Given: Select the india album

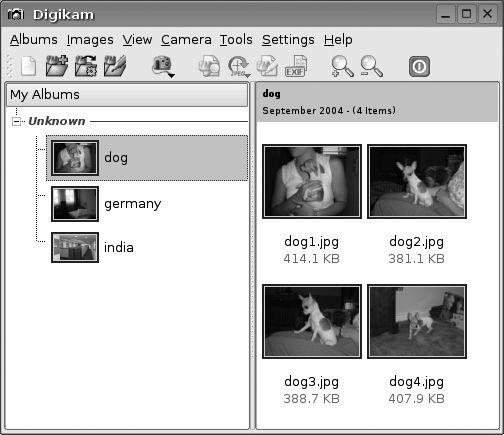Looking at the screenshot, I should [119, 248].
